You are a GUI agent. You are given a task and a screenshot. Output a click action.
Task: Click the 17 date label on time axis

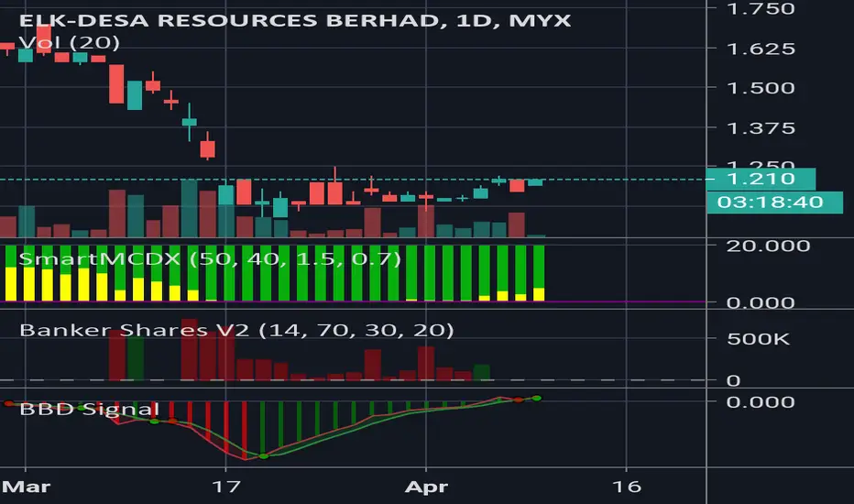point(226,486)
